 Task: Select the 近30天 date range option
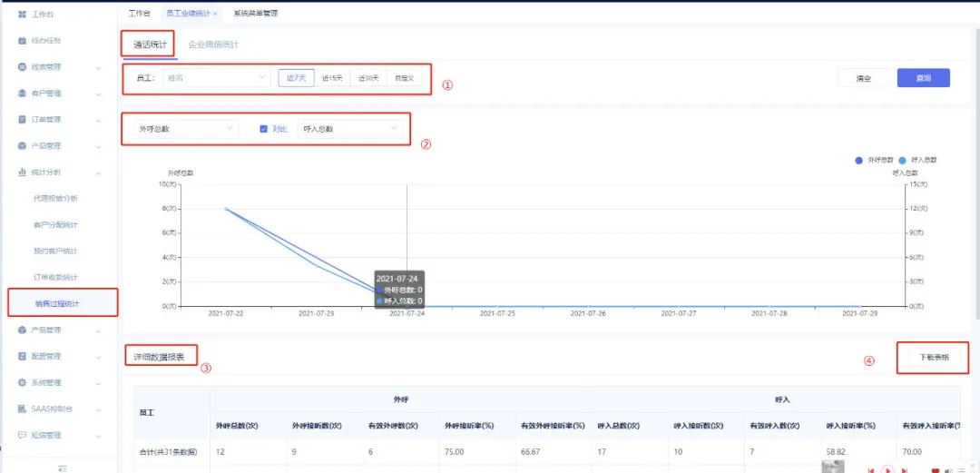368,78
